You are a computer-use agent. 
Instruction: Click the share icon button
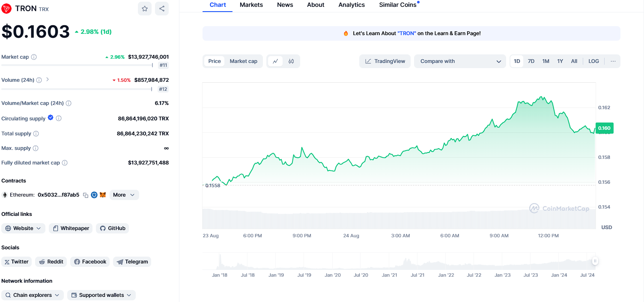pyautogui.click(x=162, y=9)
